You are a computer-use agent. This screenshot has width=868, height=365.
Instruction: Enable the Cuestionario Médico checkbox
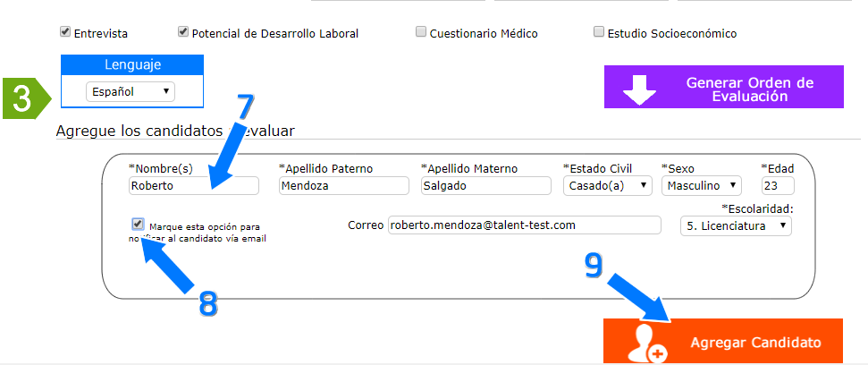click(421, 32)
